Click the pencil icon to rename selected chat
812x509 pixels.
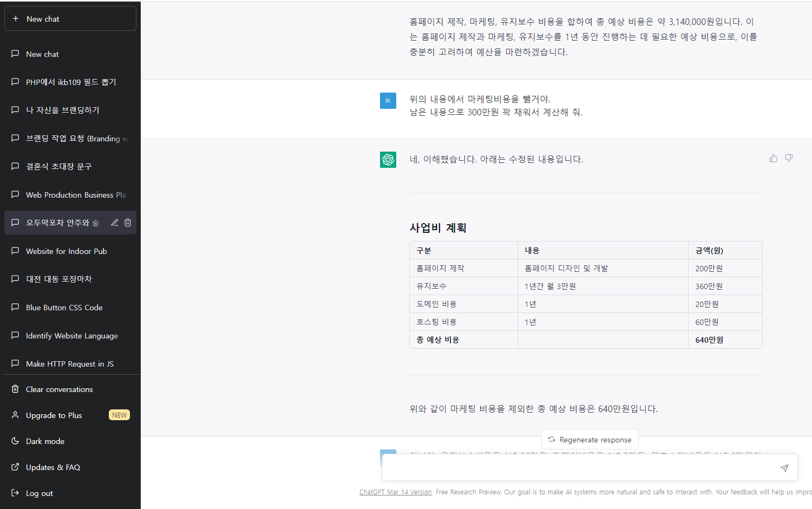click(x=115, y=223)
